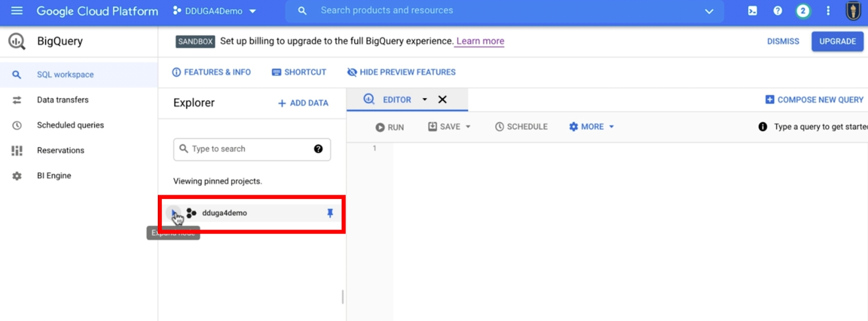Click the Google Cloud Platform logo text
This screenshot has height=321, width=868.
coord(97,11)
